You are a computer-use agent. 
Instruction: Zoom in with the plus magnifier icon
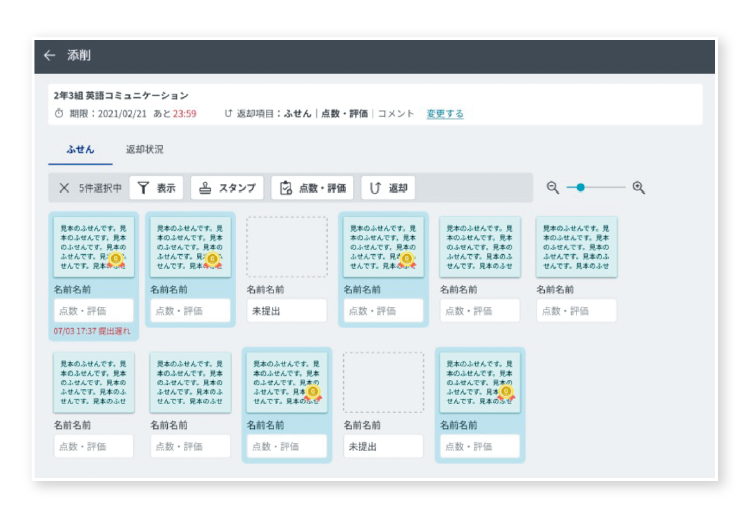[639, 187]
